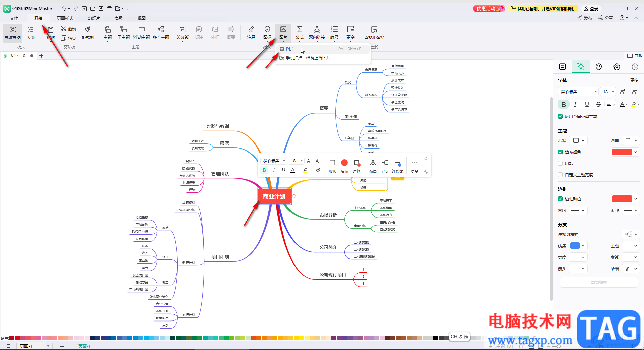Open the red border color swatch
Image resolution: width=644 pixels, height=350 pixels.
coord(626,199)
